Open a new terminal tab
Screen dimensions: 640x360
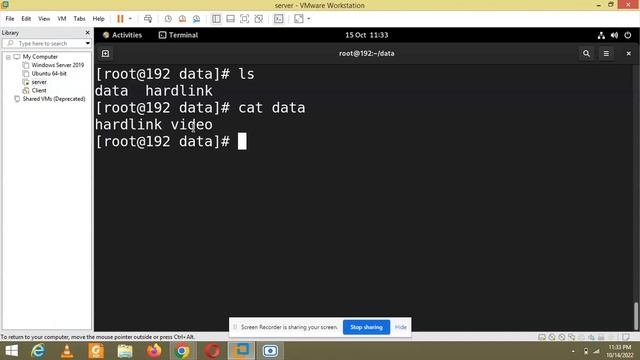click(x=105, y=53)
